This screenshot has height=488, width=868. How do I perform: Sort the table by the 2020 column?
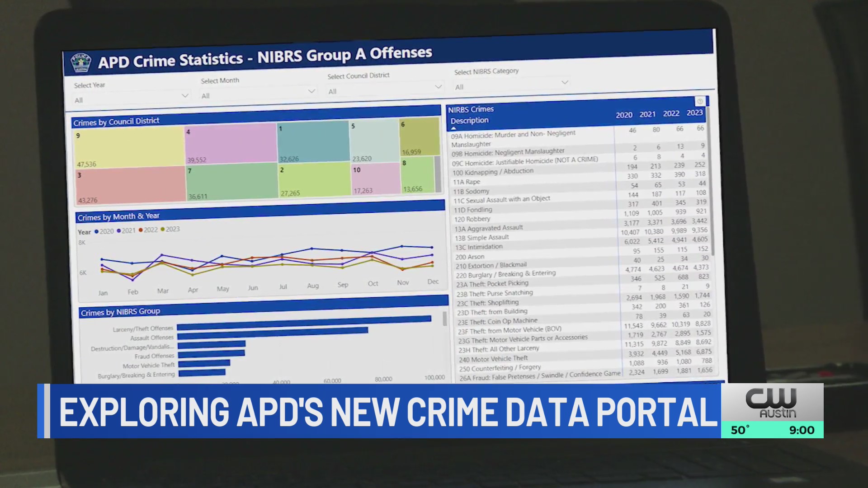(x=624, y=115)
